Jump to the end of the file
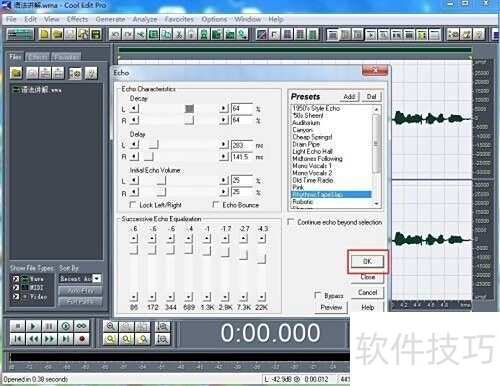This screenshot has height=386, width=500. 65,339
